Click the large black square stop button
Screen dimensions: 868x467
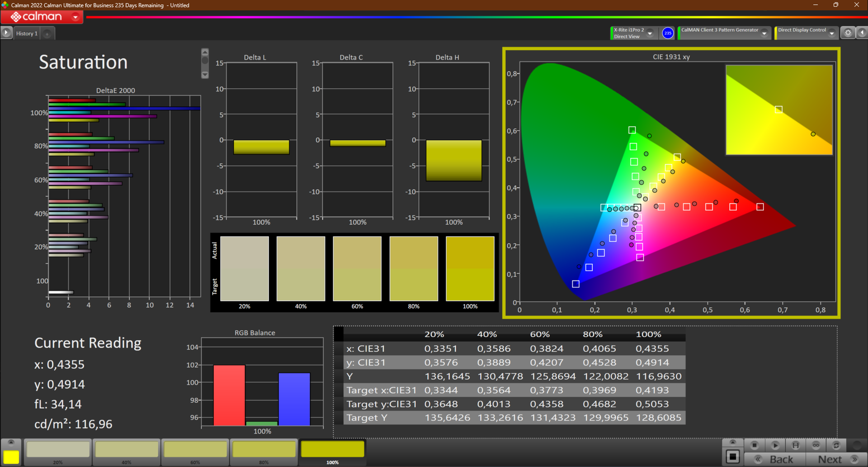click(733, 457)
